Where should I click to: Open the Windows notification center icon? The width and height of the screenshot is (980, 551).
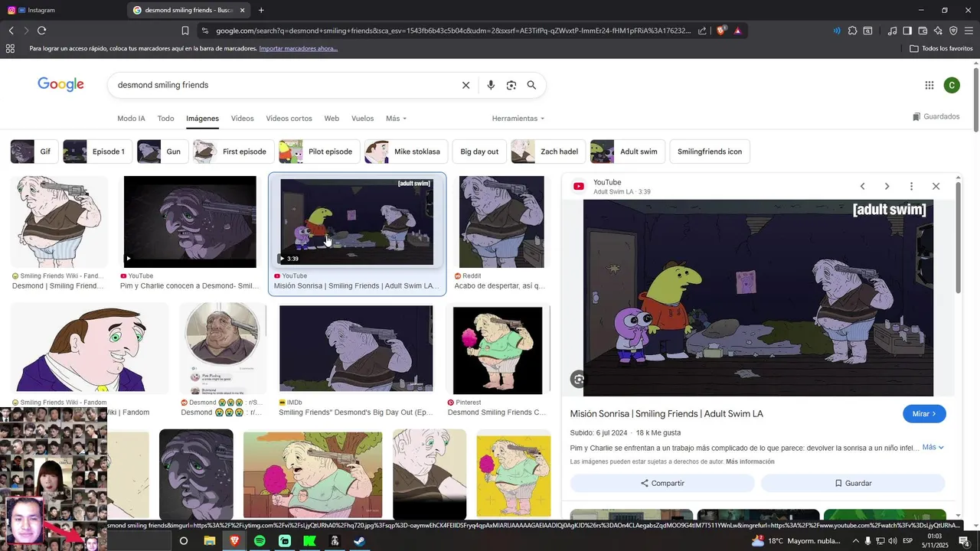[x=965, y=541]
